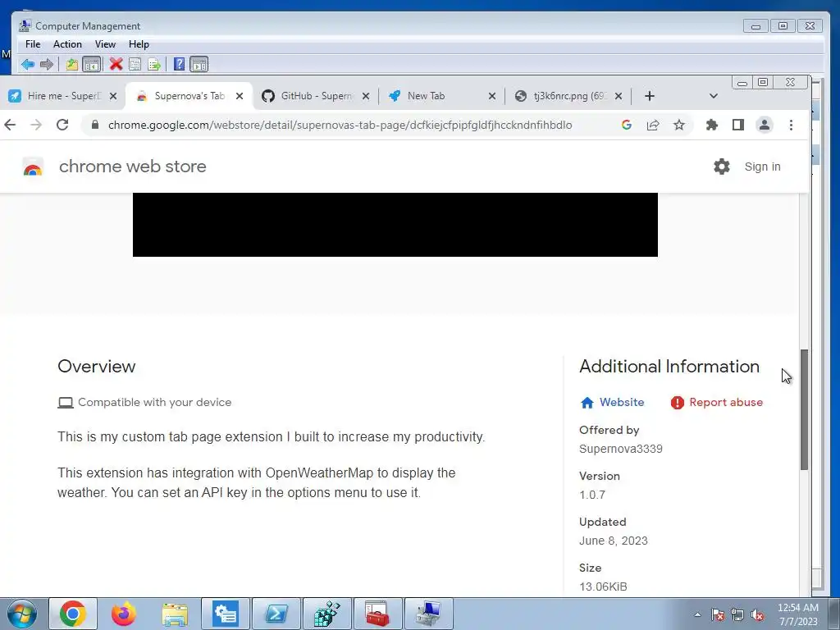Close the tj3k6nrc.png tab
Image resolution: width=840 pixels, height=630 pixels.
[x=619, y=96]
